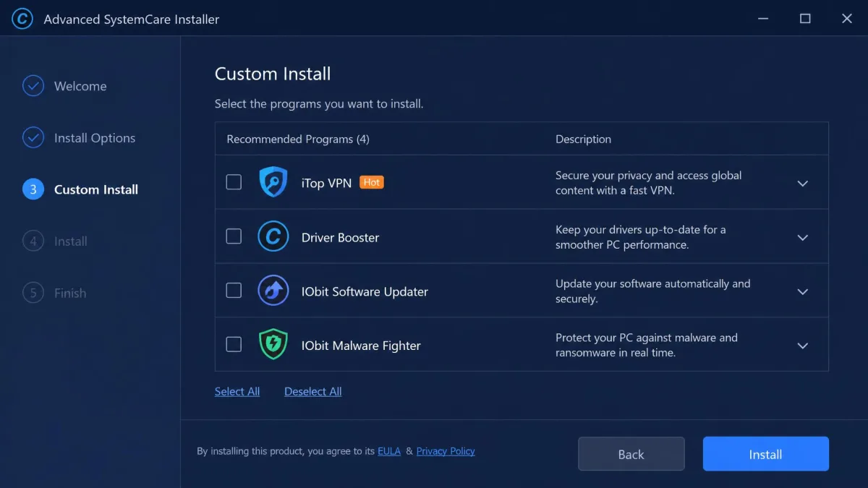Select the Install step in sidebar
This screenshot has height=488, width=868.
tap(71, 241)
